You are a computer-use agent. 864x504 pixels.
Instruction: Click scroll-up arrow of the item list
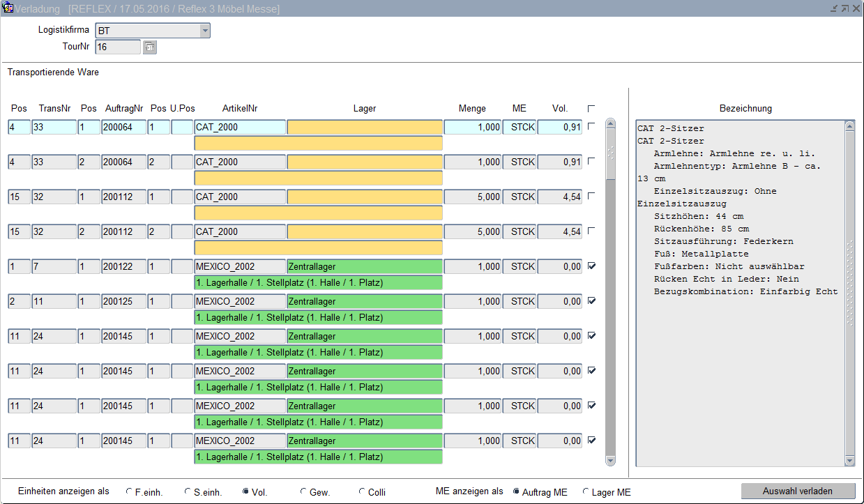click(x=610, y=124)
